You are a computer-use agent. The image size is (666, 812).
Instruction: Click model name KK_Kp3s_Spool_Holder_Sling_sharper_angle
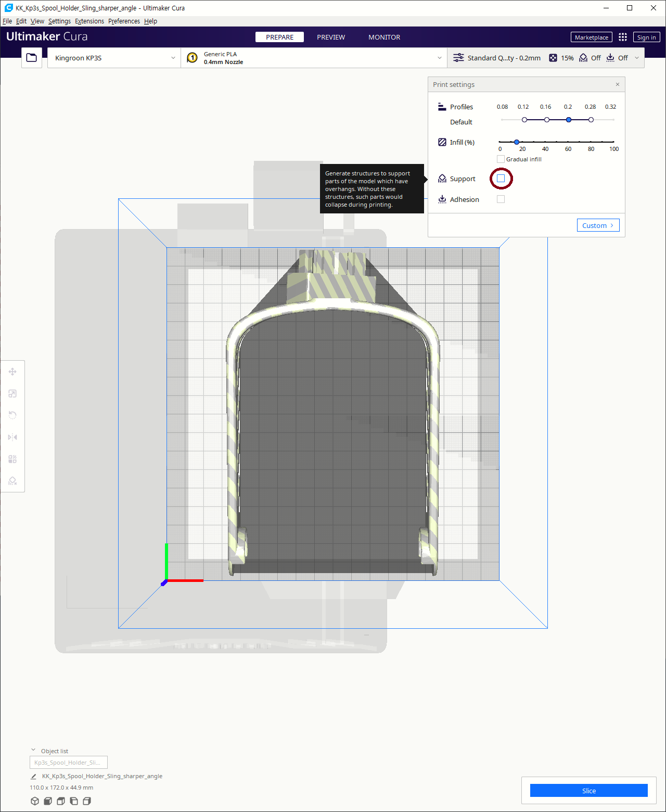click(102, 776)
